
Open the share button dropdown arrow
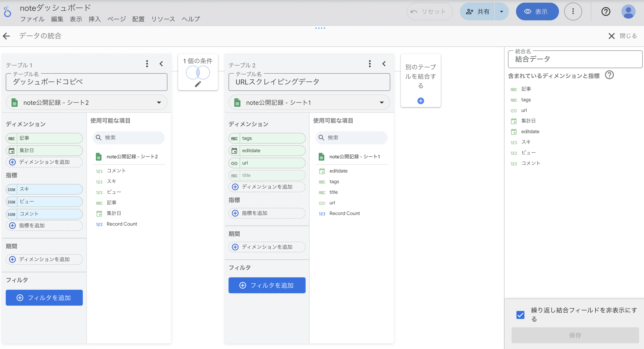tap(501, 12)
